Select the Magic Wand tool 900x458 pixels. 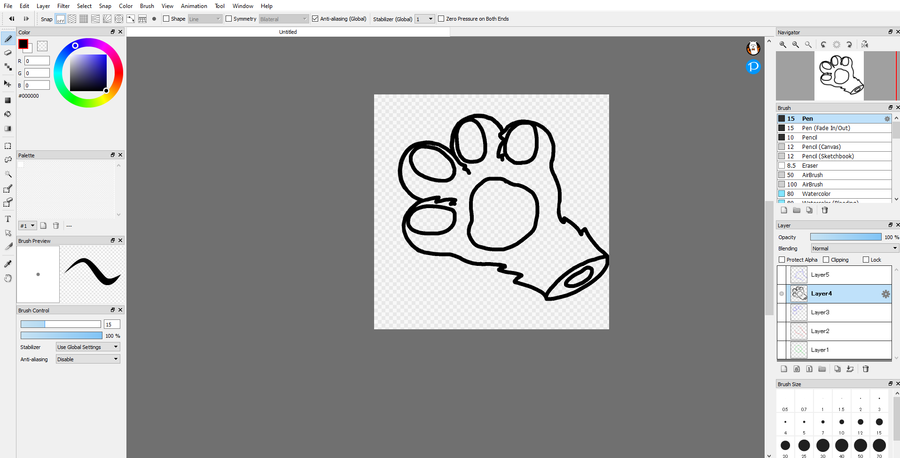click(8, 174)
